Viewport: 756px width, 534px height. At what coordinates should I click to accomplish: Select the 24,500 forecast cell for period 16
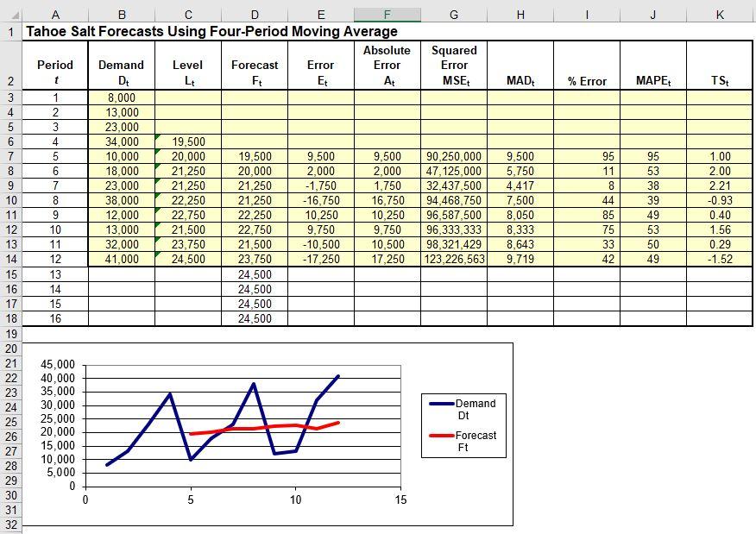254,316
